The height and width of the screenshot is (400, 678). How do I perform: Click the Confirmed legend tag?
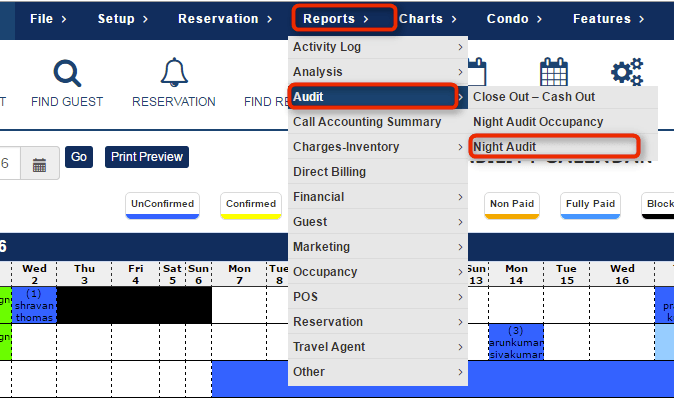pyautogui.click(x=251, y=205)
